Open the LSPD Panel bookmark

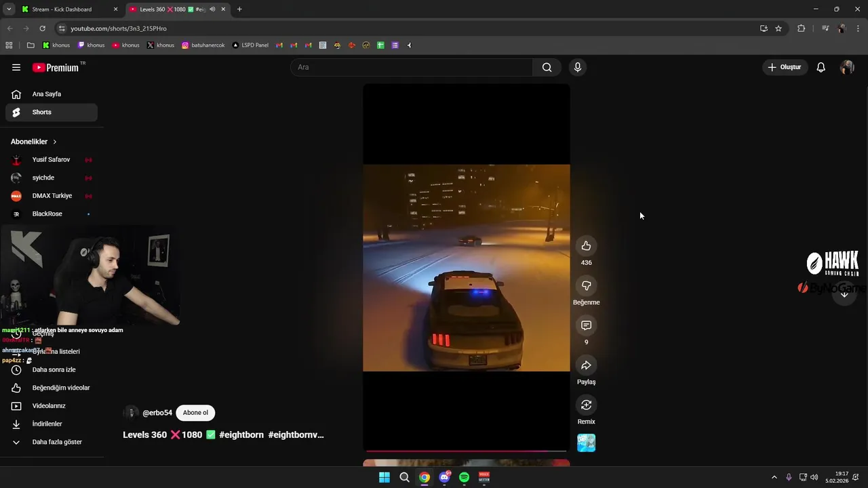pyautogui.click(x=250, y=45)
